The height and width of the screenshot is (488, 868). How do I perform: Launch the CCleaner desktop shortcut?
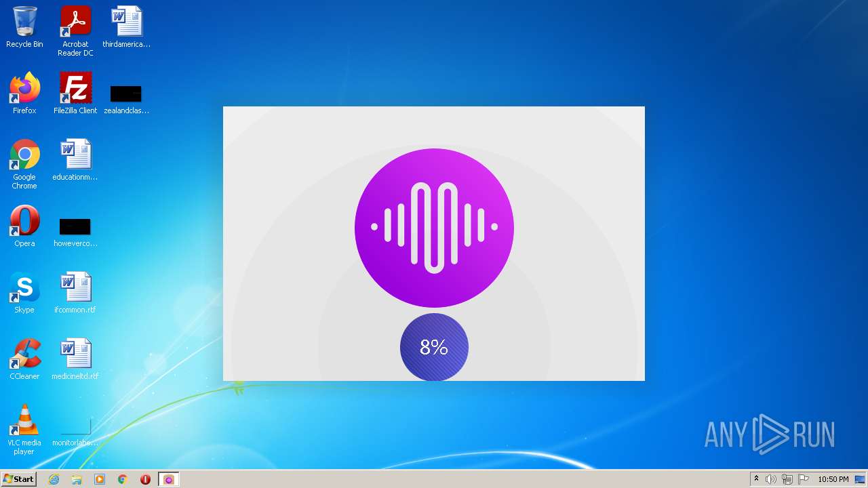pos(24,359)
